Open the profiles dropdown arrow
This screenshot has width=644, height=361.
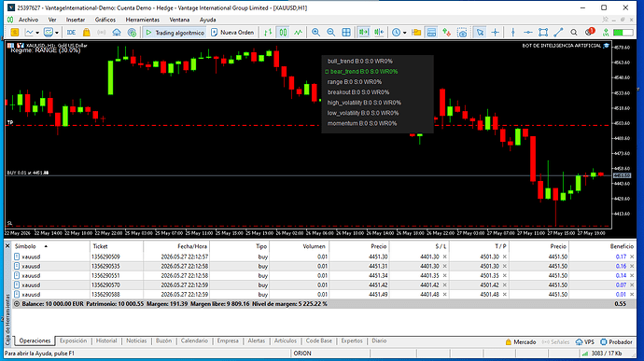(57, 33)
